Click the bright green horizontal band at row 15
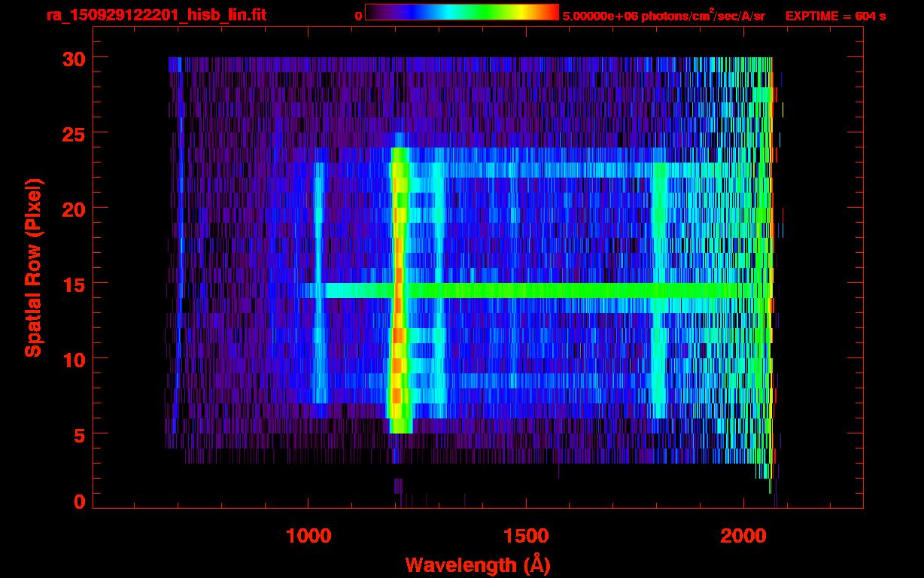This screenshot has width=924, height=578. [x=527, y=291]
